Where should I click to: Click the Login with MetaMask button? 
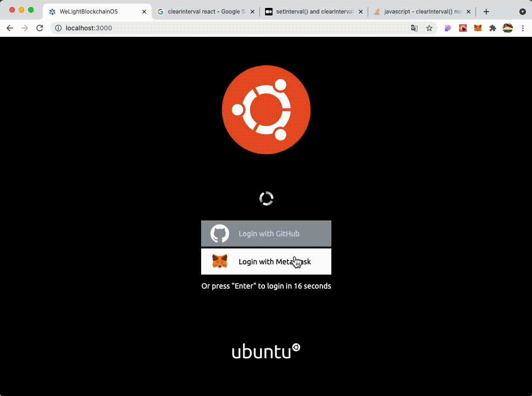pos(266,262)
